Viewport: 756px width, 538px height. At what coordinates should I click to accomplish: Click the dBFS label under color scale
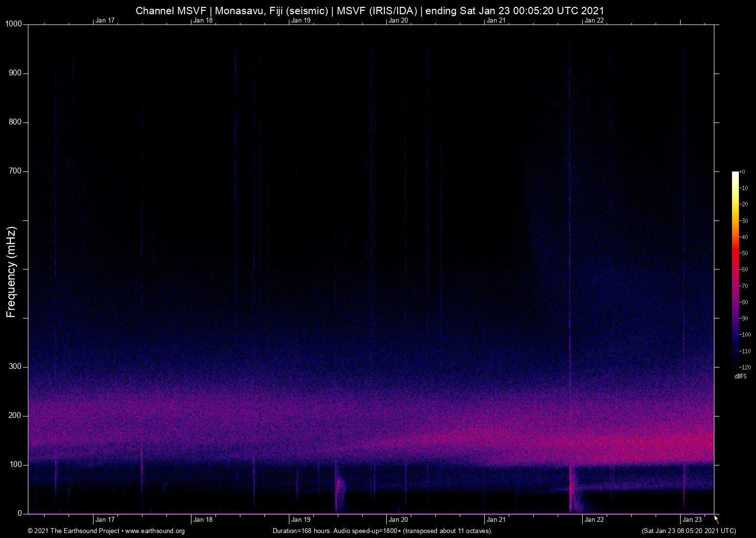[740, 376]
